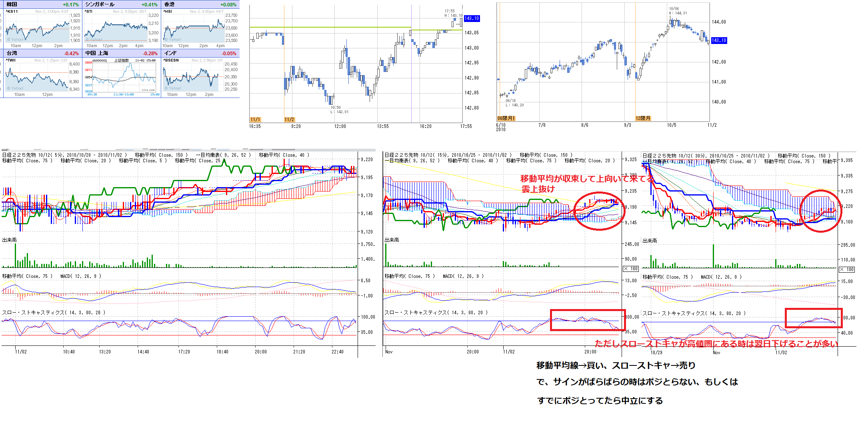Click the red box on 30-minute slow stochastics

814,318
